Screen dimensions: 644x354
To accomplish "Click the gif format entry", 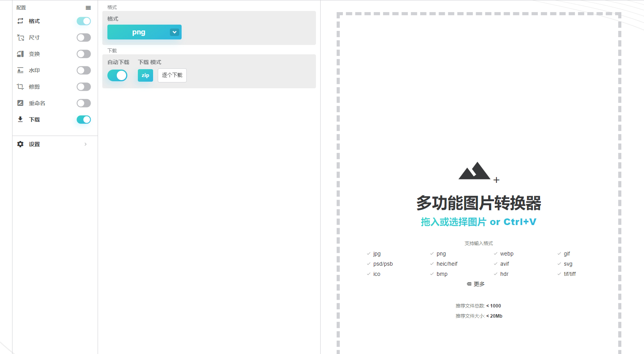I will 567,254.
